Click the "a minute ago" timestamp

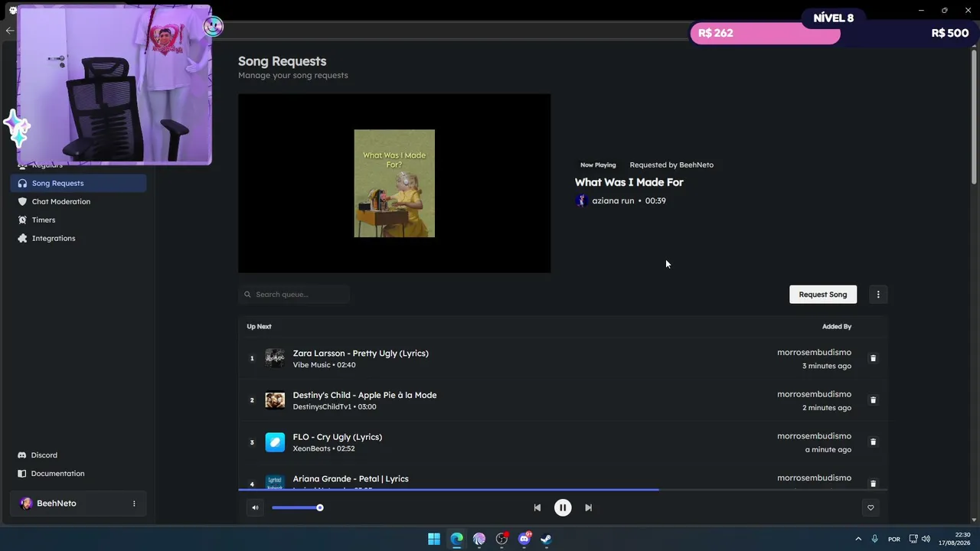[828, 450]
